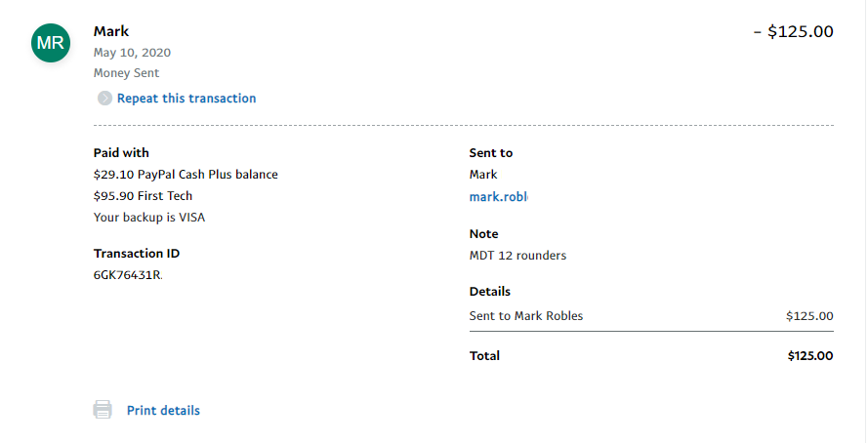Image resolution: width=868 pixels, height=443 pixels.
Task: Select the transaction ID 6GK76431R
Action: [x=128, y=275]
